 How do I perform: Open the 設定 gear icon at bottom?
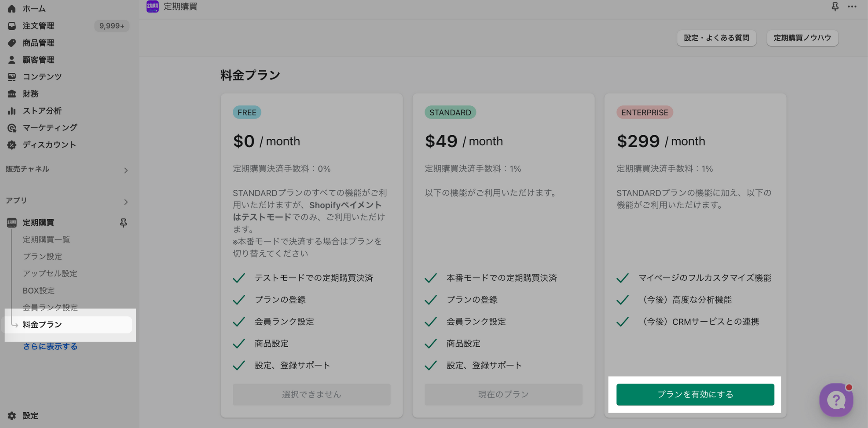click(x=12, y=416)
